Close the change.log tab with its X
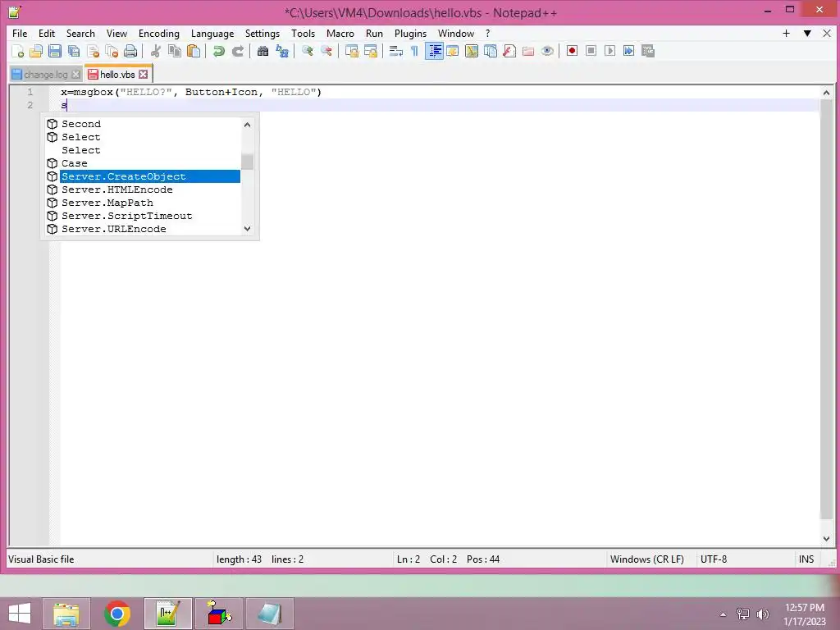The width and height of the screenshot is (840, 630). coord(76,74)
